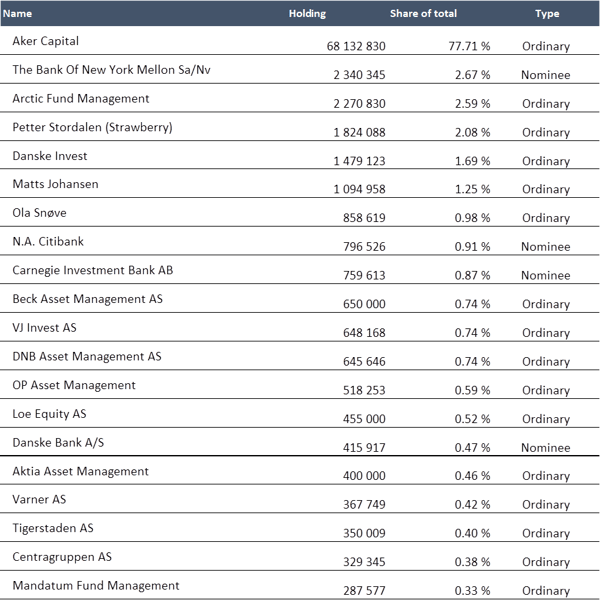
Task: Select Carnegie Investment Bank AB name
Action: coord(93,270)
